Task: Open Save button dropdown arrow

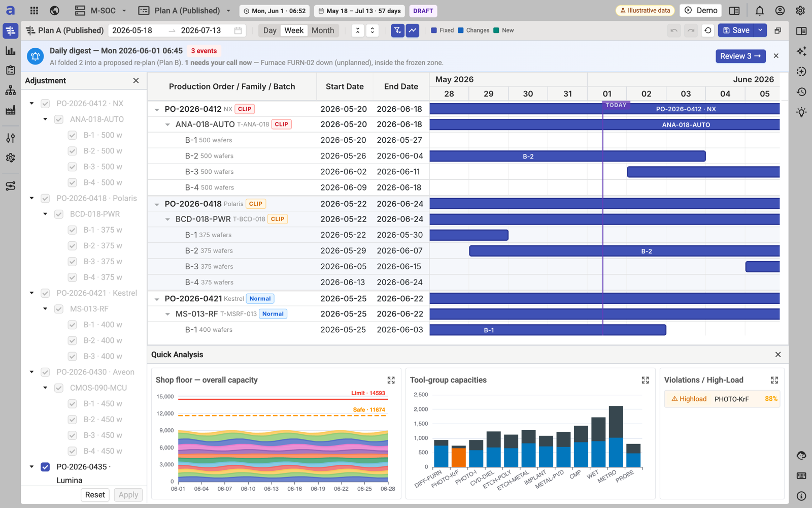Action: (760, 30)
